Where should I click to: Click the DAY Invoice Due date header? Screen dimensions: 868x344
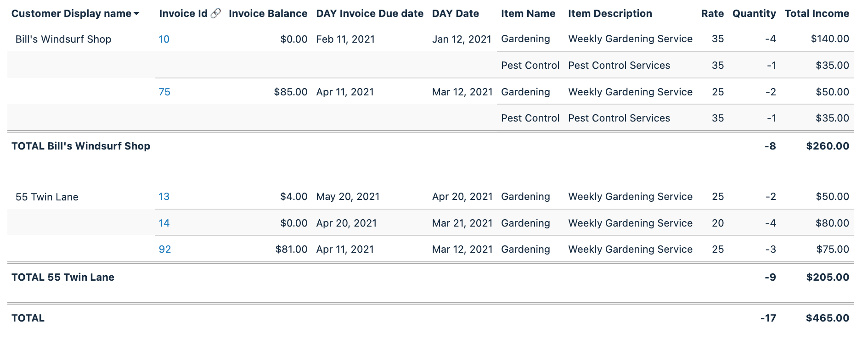[370, 14]
